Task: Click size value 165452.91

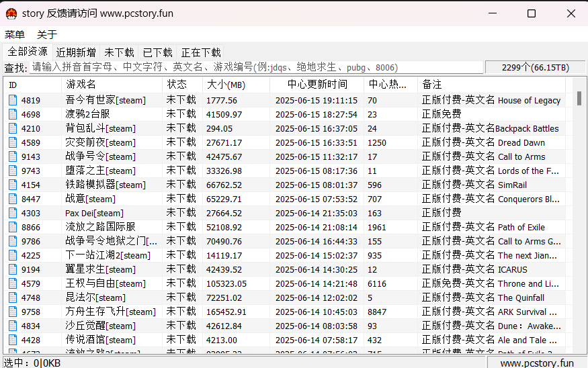Action: point(226,312)
